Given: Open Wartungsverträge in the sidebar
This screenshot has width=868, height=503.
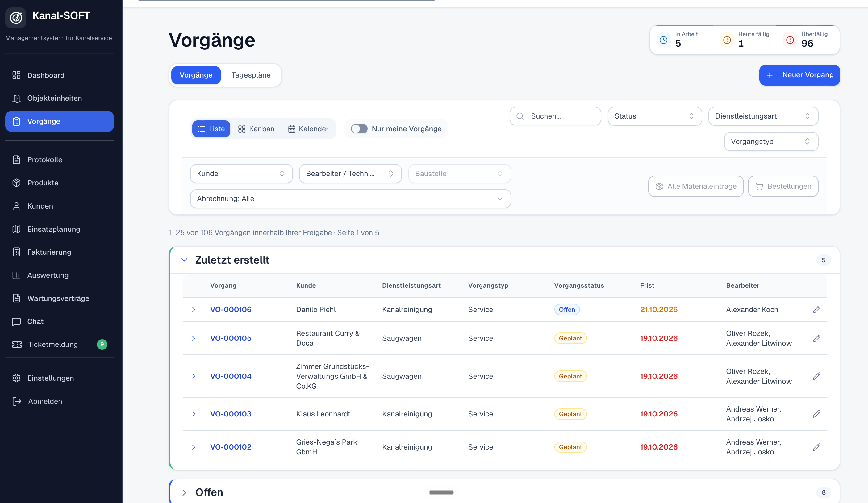Looking at the screenshot, I should [59, 298].
